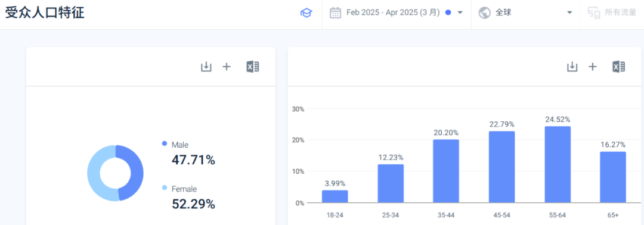The image size is (644, 225).
Task: Click the 受众人口特征 page title
Action: (x=45, y=12)
